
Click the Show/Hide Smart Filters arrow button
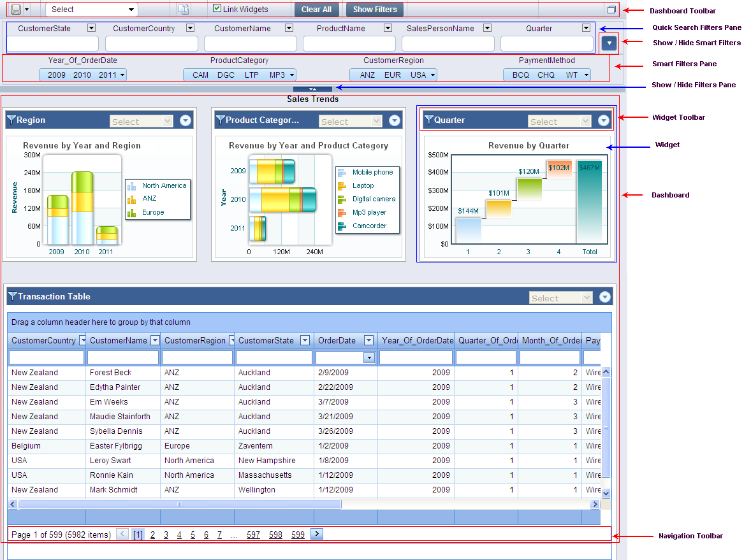coord(609,43)
